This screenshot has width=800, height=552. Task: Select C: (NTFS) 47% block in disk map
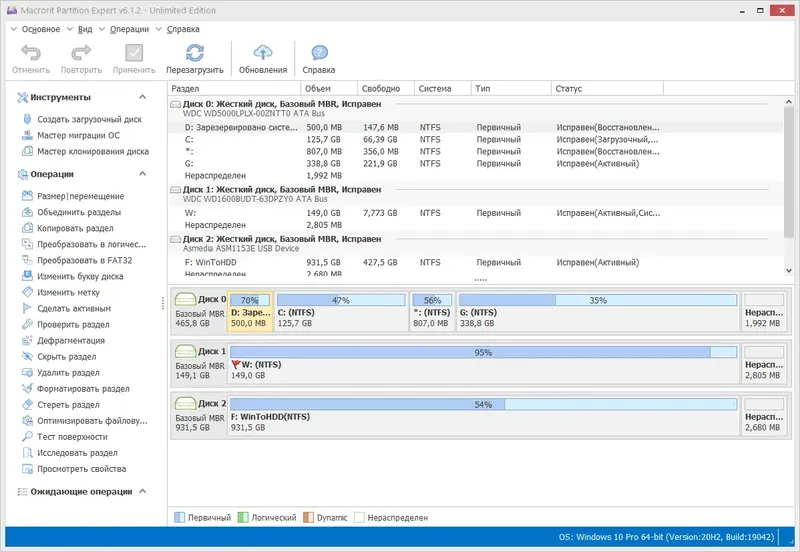[341, 312]
